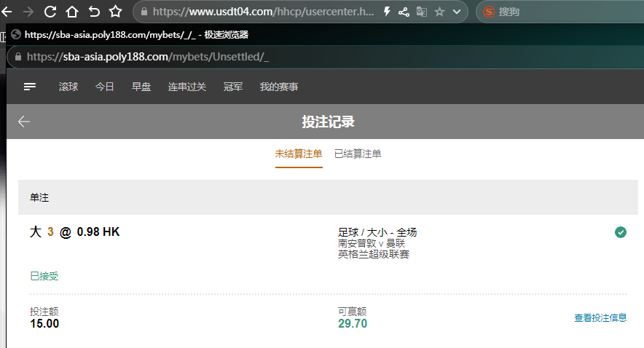This screenshot has height=348, width=644.
Task: Reload the page with the refresh icon
Action: (50, 12)
